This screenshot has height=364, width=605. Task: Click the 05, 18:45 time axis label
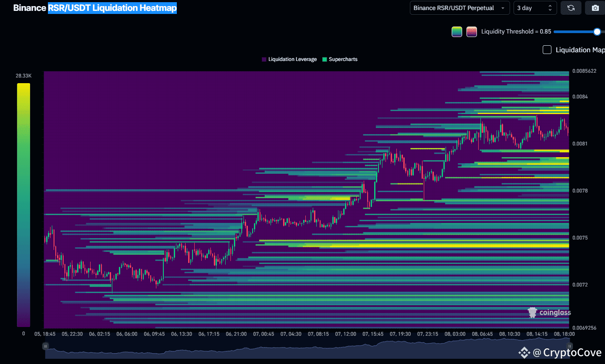(x=45, y=334)
